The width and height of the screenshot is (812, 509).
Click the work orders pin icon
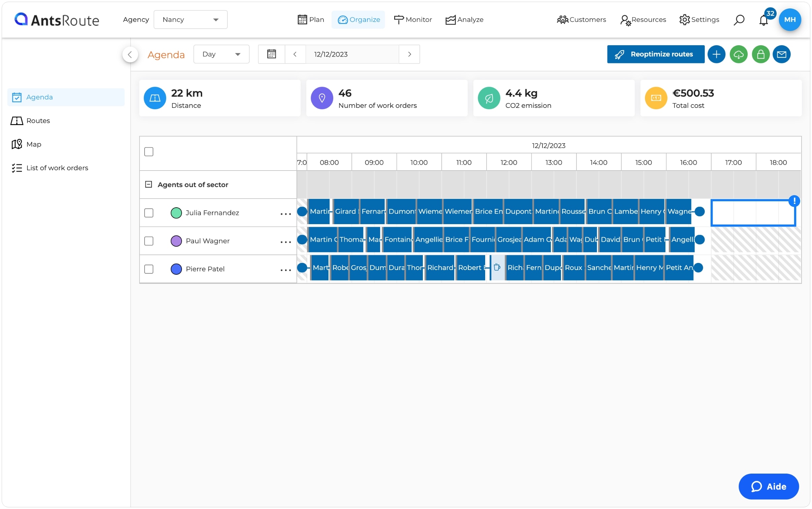tap(322, 98)
